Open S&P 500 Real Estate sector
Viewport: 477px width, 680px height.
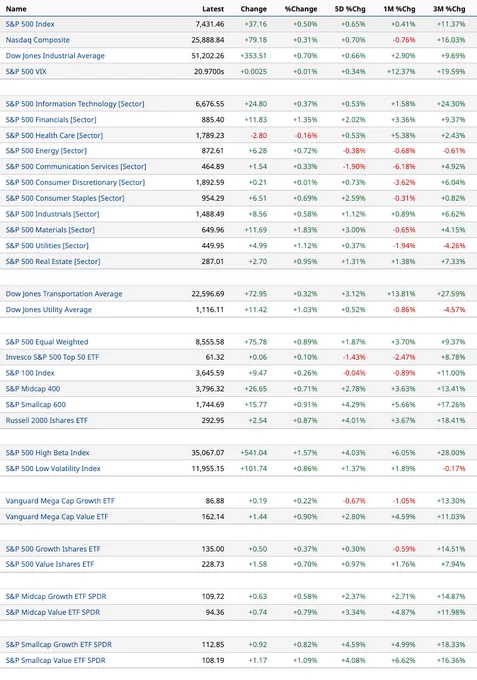(x=53, y=262)
